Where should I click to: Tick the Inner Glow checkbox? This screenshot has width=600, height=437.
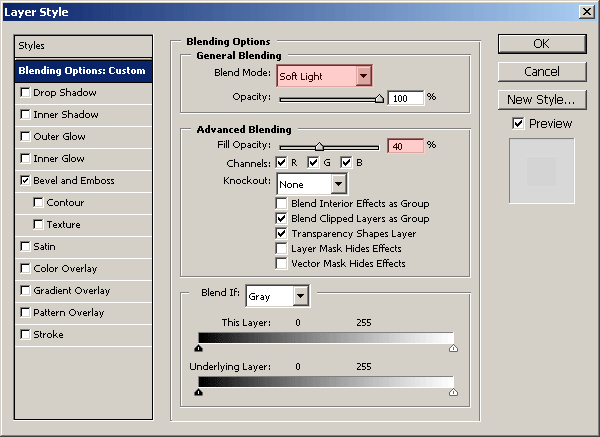(25, 158)
